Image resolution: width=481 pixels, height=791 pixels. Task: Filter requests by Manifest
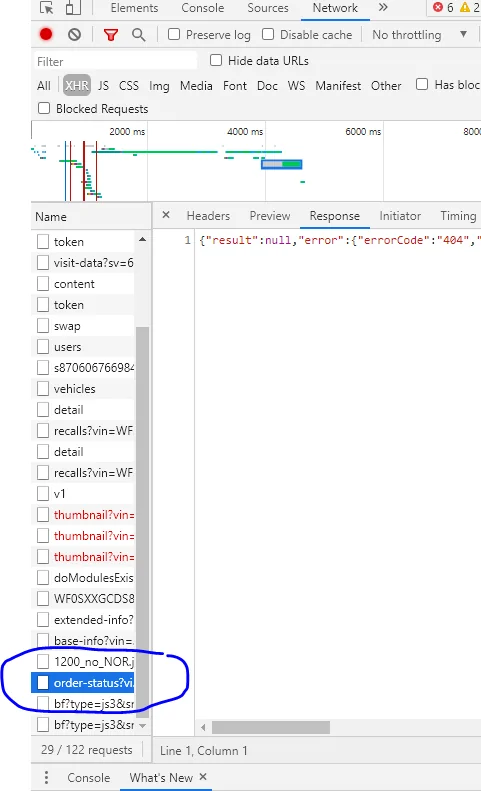(338, 85)
